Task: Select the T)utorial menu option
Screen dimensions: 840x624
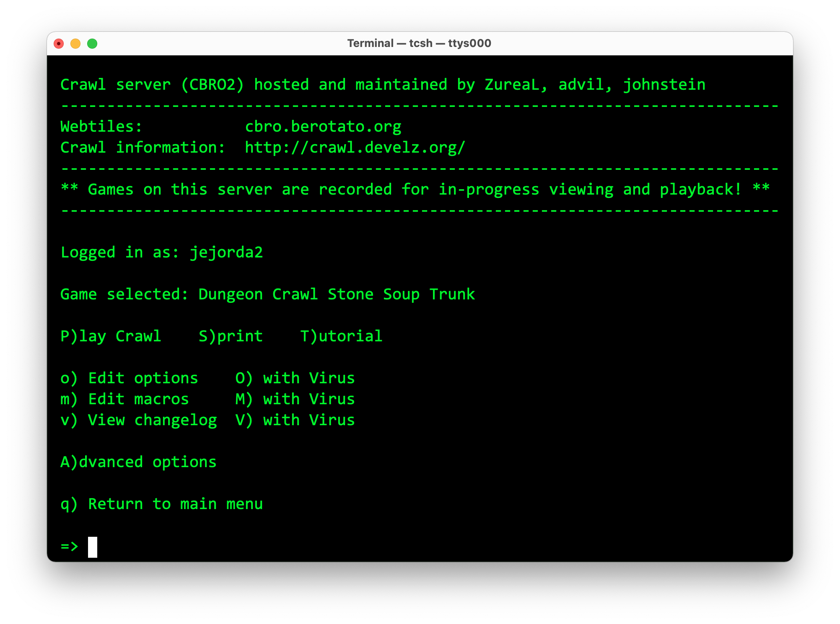Action: [341, 336]
